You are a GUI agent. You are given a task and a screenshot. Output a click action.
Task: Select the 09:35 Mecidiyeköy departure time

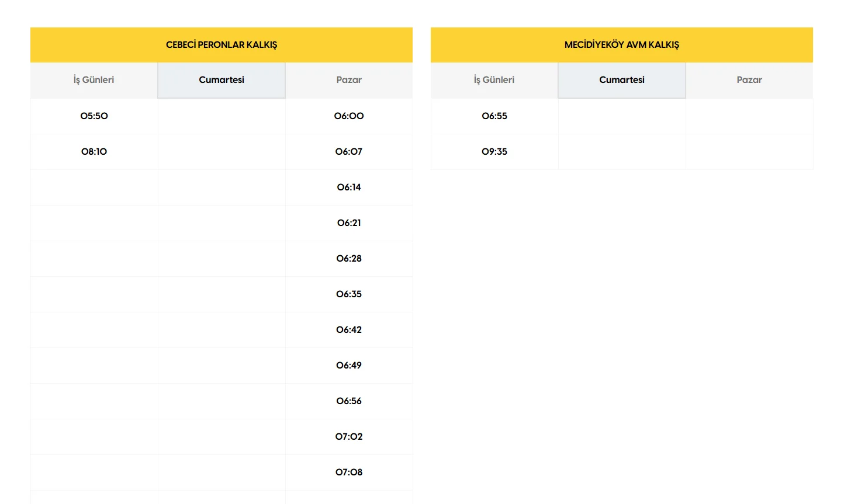click(x=494, y=152)
